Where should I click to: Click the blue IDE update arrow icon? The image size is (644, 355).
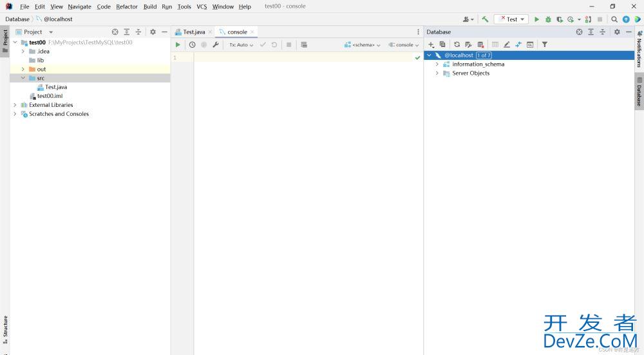pyautogui.click(x=626, y=19)
